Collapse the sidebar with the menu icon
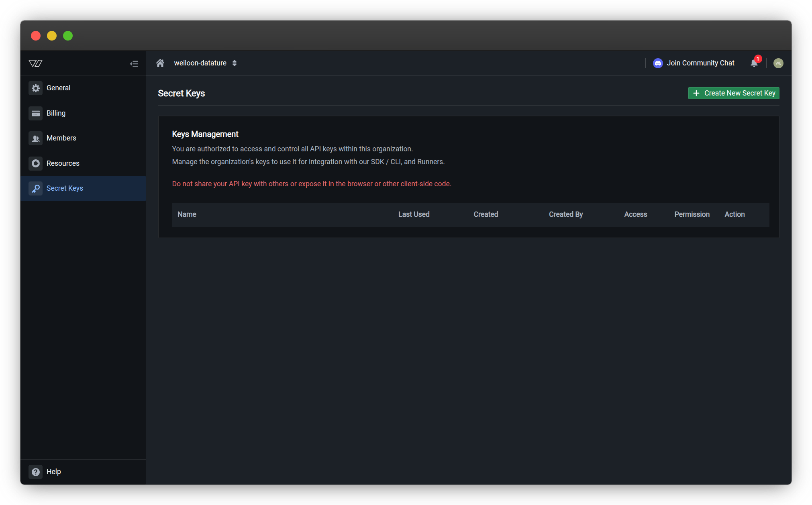The width and height of the screenshot is (812, 505). (x=134, y=63)
